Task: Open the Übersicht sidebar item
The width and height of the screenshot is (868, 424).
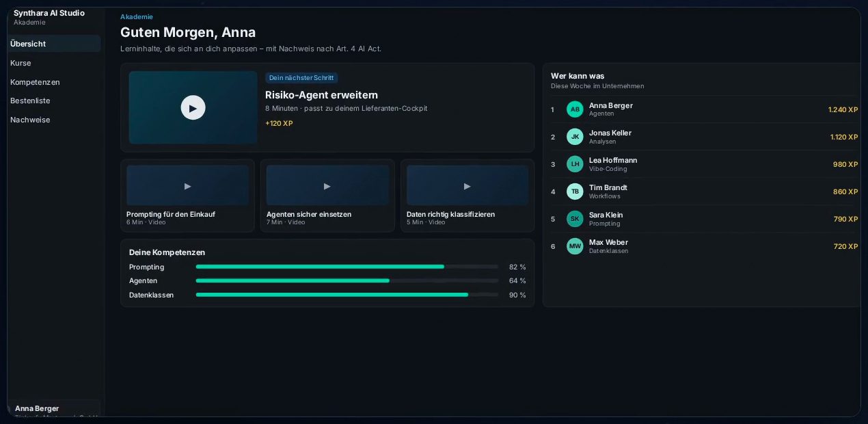Action: 54,44
